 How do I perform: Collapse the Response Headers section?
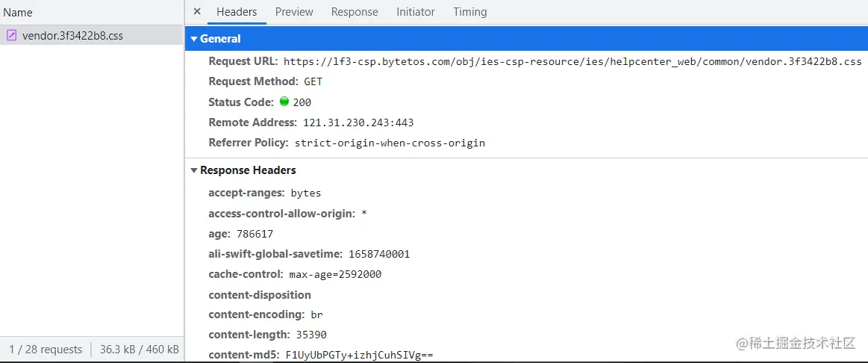click(x=194, y=170)
